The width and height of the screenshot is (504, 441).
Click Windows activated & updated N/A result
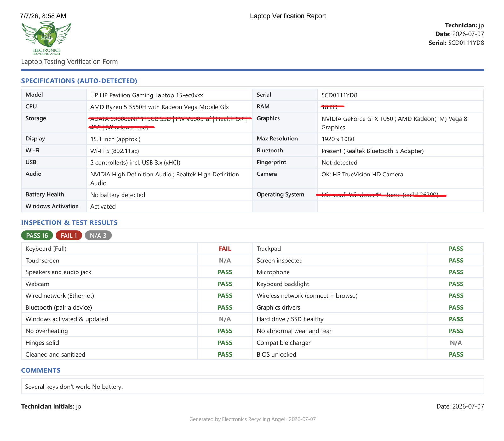tap(225, 319)
